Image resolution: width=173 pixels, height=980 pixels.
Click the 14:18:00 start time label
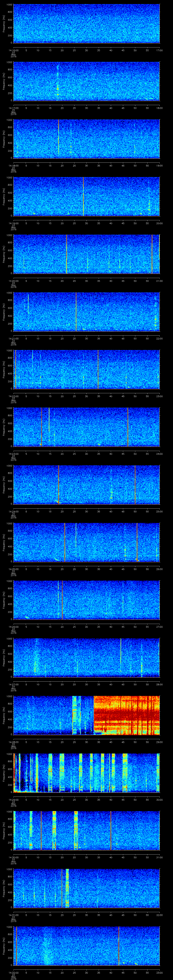13,166
